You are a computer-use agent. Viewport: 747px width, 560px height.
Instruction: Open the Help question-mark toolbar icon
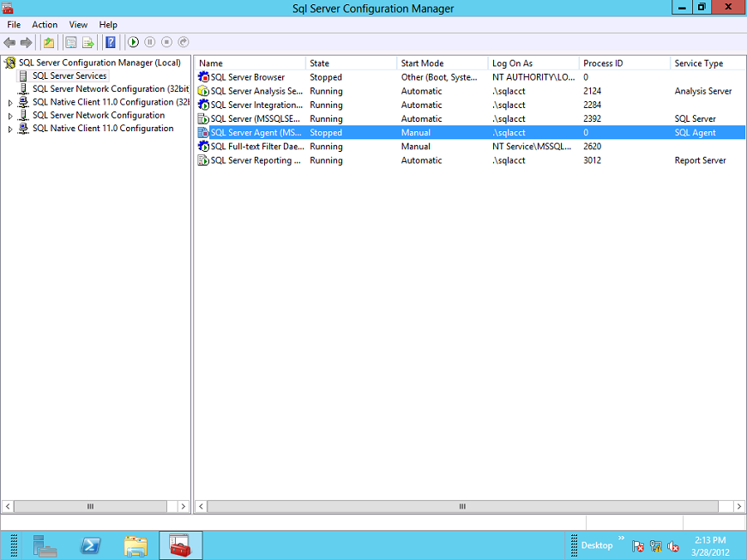pyautogui.click(x=111, y=42)
